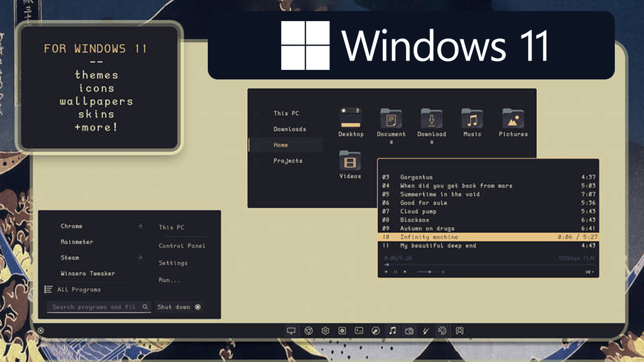Click the brush tools icon in taskbar

click(426, 331)
